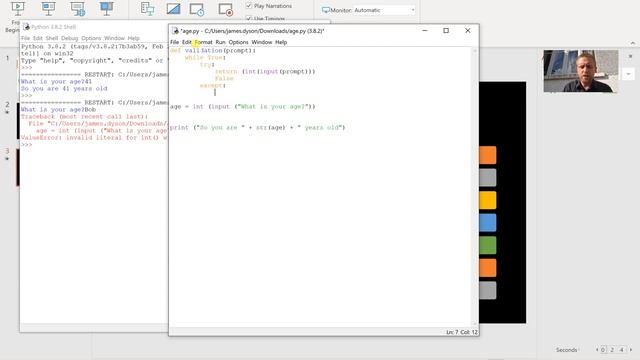Screen dimensions: 640x360
Task: Collapse the PowerPoint ribbon
Action: point(633,42)
